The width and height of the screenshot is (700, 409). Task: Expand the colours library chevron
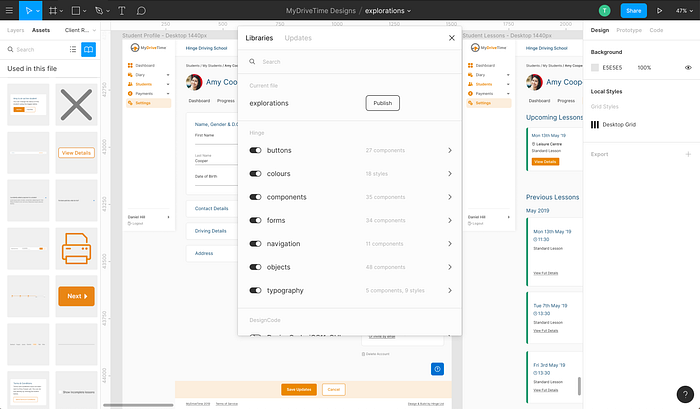coord(450,174)
